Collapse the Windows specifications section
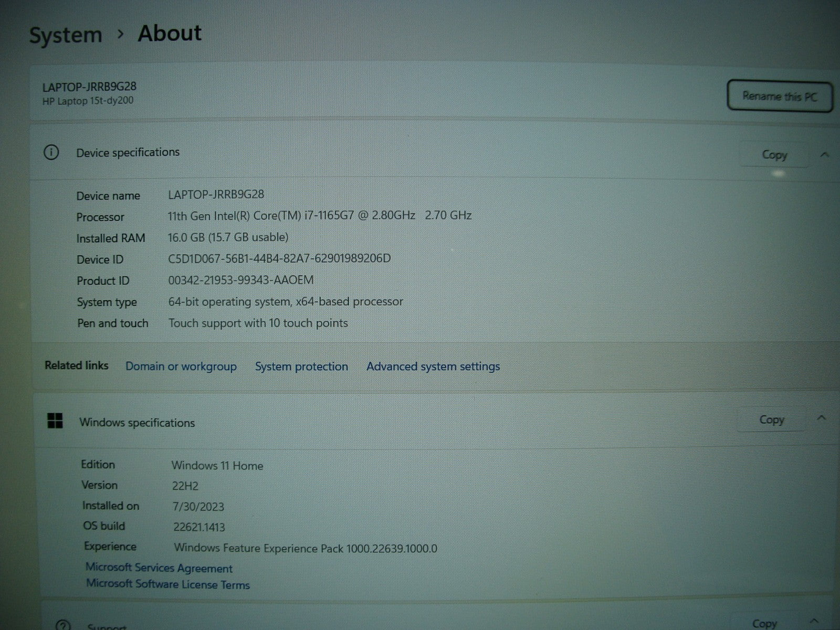840x630 pixels. click(822, 418)
